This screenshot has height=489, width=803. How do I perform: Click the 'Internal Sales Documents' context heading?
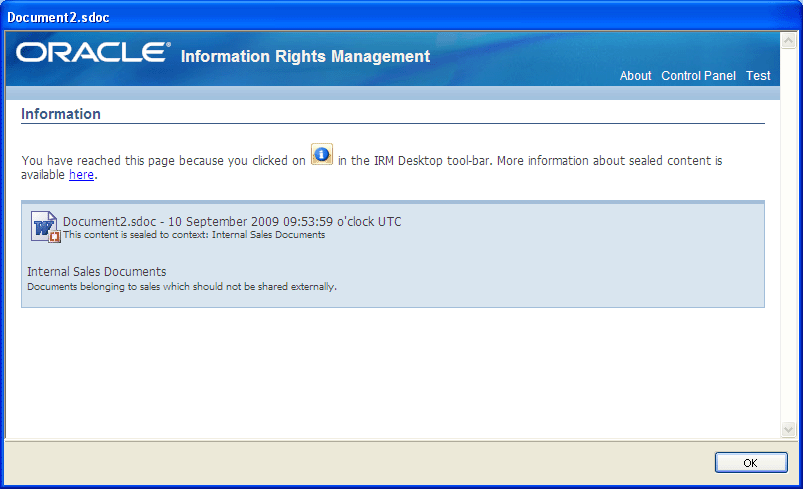click(97, 271)
